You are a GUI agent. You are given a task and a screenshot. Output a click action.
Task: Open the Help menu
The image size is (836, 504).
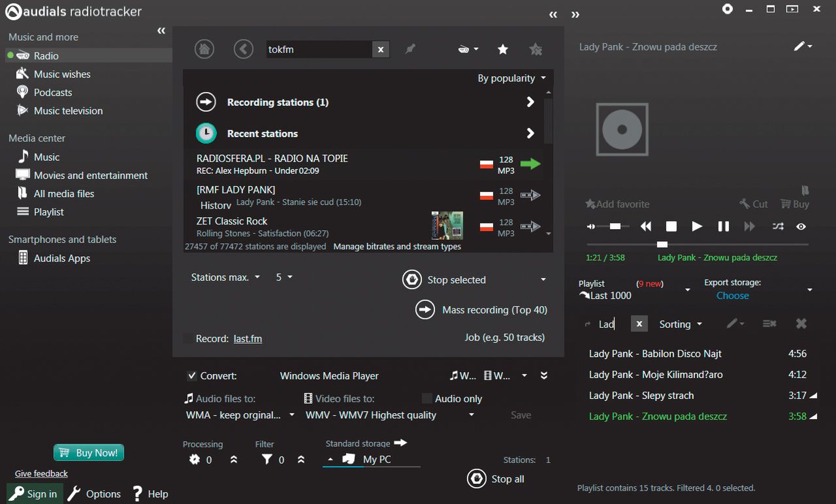pos(150,494)
